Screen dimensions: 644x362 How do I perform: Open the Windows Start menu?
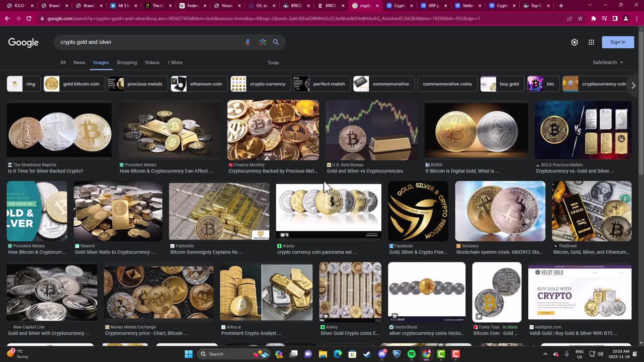click(188, 354)
